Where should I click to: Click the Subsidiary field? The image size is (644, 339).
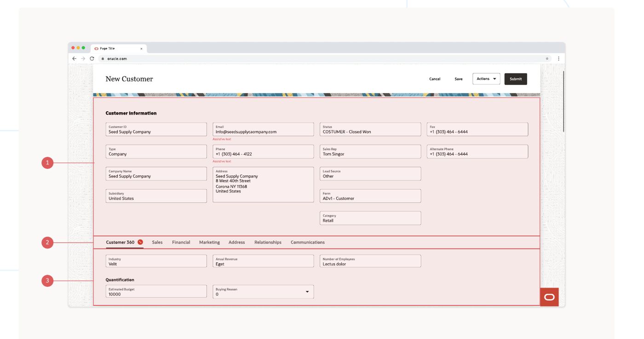click(x=156, y=196)
